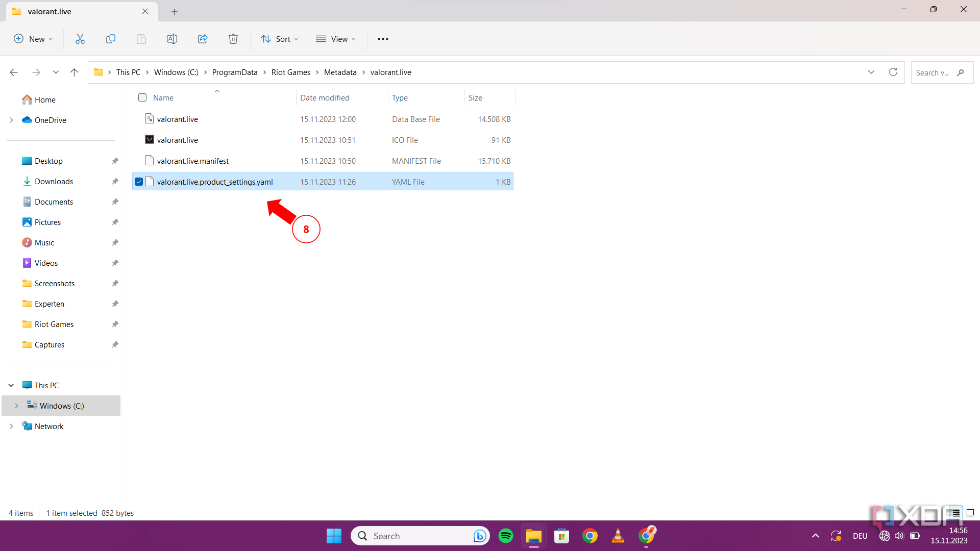Screen dimensions: 980x551
Task: Open Pictures in navigation pane
Action: (47, 222)
